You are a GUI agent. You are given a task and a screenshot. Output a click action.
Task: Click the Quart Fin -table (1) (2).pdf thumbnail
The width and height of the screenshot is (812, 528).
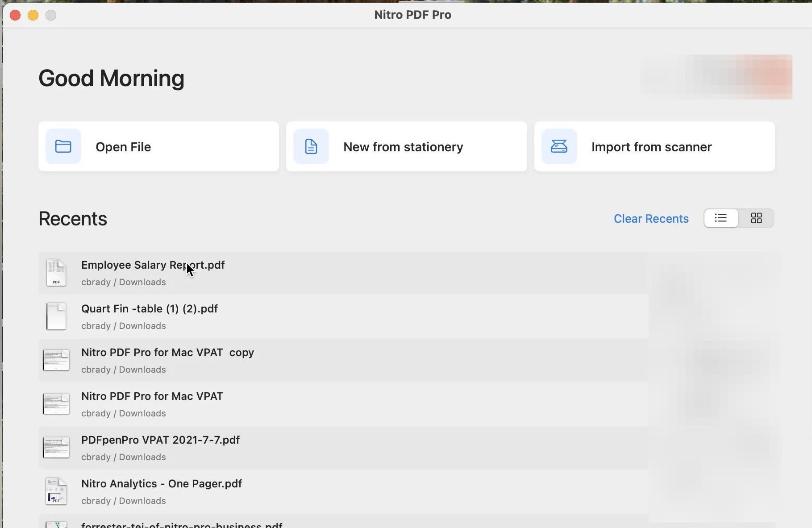pyautogui.click(x=56, y=316)
